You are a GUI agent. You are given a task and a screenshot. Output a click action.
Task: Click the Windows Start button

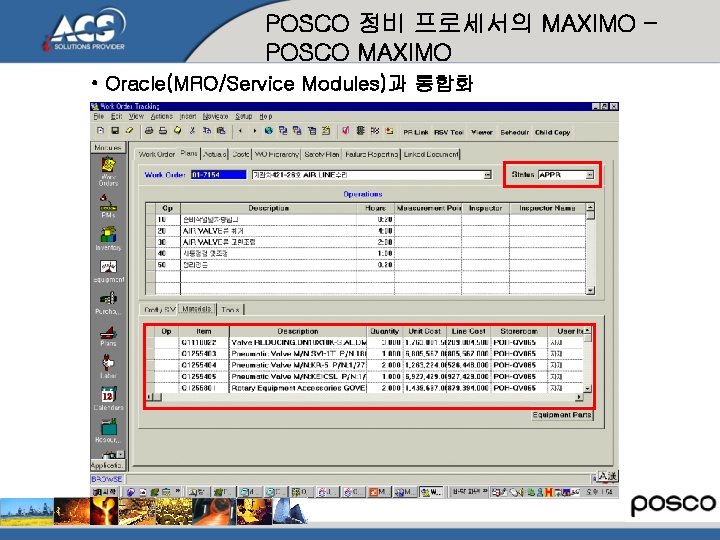105,492
